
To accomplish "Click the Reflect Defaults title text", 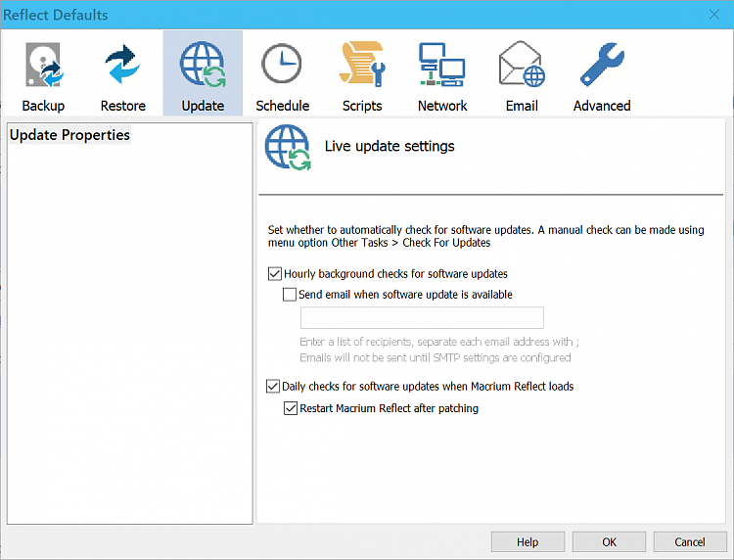I will point(55,15).
